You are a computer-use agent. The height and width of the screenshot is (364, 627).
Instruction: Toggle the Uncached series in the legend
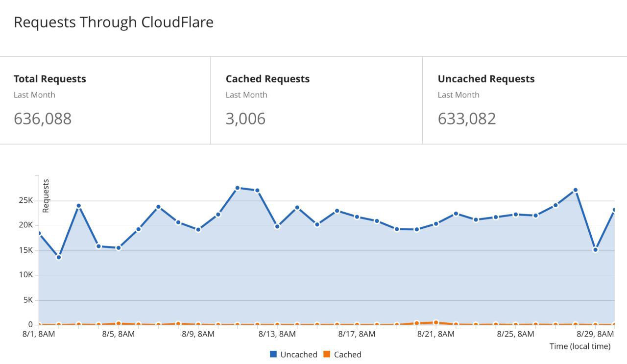[x=298, y=354]
